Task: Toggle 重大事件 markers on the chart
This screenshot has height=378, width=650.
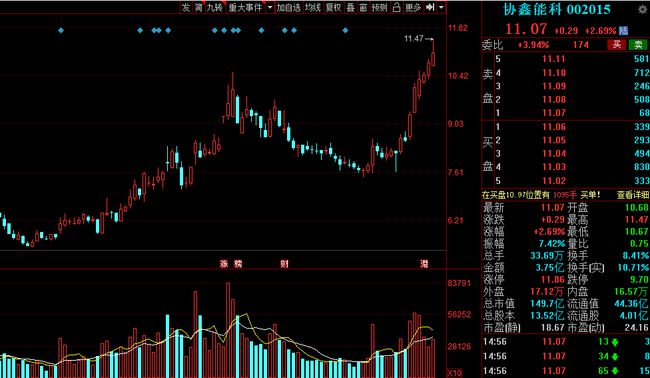Action: [x=245, y=7]
